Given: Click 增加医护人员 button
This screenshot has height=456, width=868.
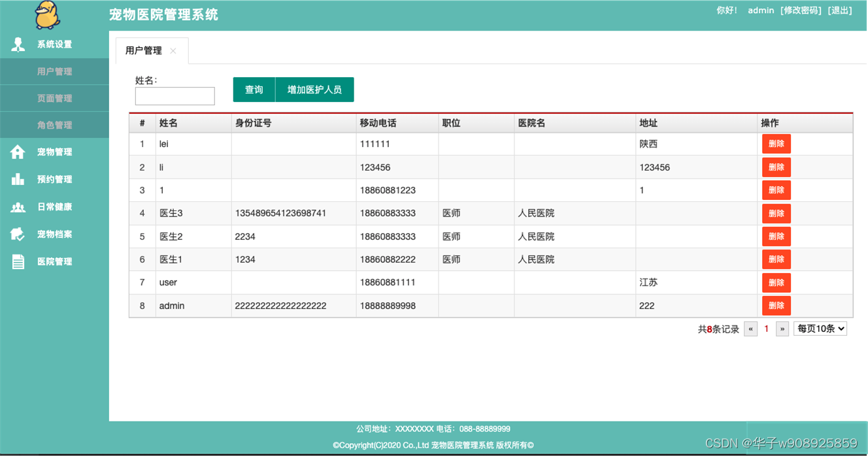Looking at the screenshot, I should [314, 90].
